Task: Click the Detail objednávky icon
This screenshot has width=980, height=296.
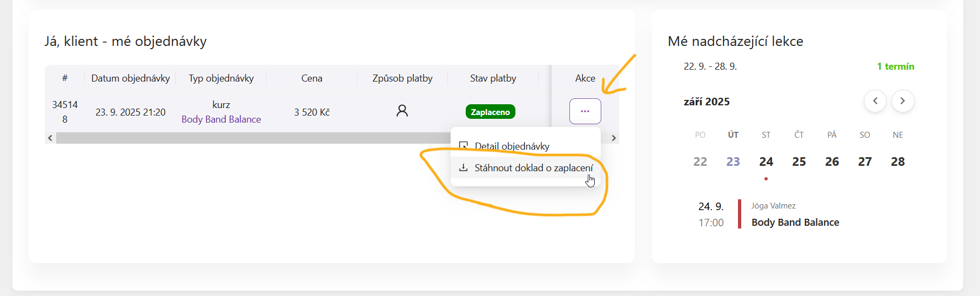Action: [x=463, y=146]
